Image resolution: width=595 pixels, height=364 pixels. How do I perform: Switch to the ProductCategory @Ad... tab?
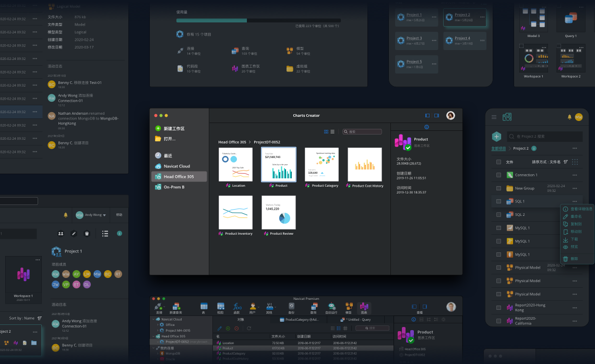pos(299,320)
